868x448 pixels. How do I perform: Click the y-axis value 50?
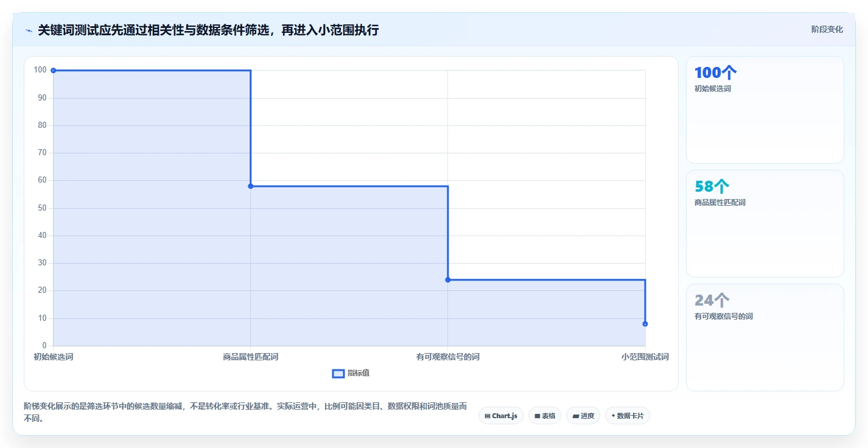click(x=43, y=208)
